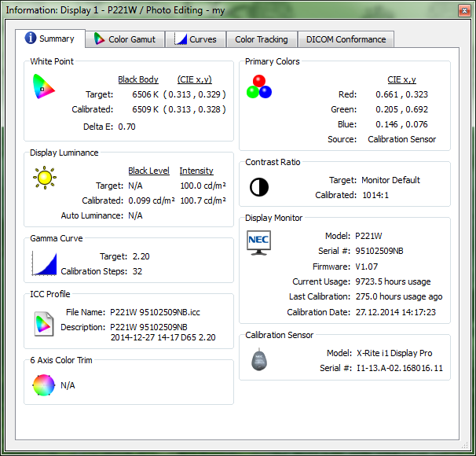Viewport: 476px width, 456px height.
Task: Click the 6 Axis Color Trim N/A value
Action: [x=68, y=385]
